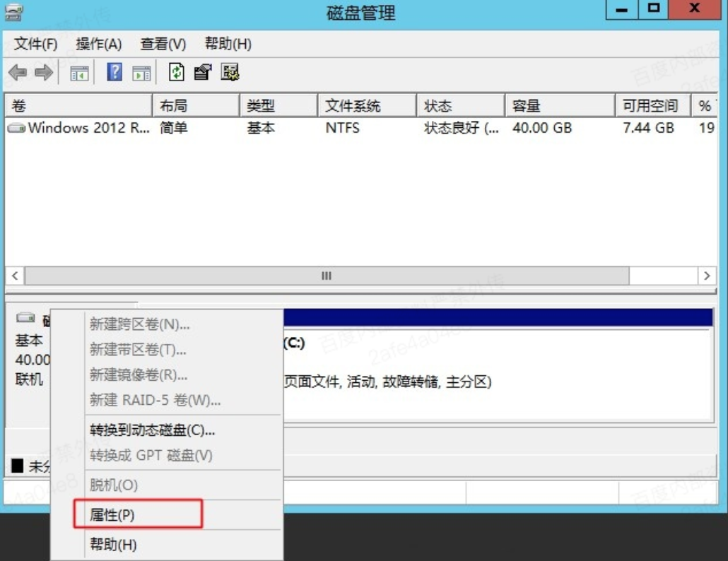Screen dimensions: 728x561
Task: Open the 查看(V) menu
Action: (163, 44)
